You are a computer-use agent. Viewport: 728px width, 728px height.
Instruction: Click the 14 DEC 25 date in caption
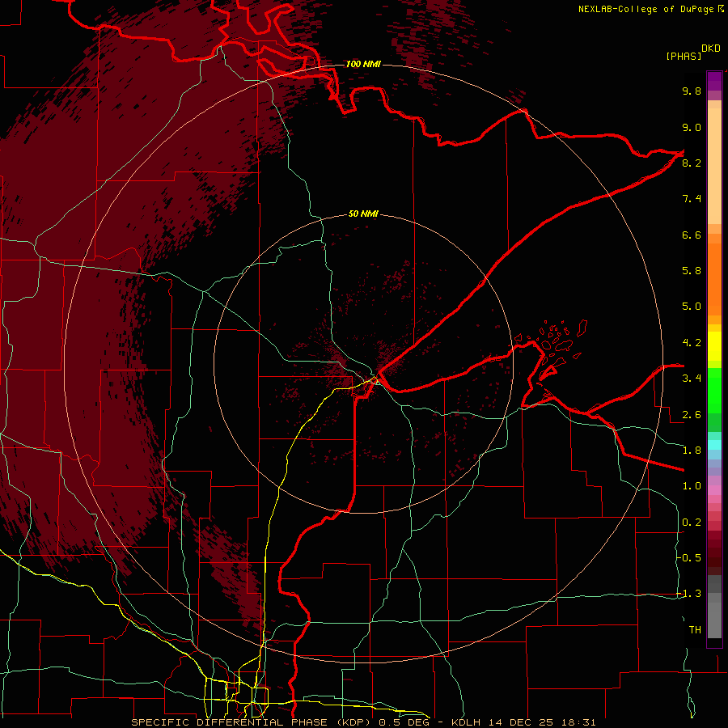pyautogui.click(x=522, y=722)
